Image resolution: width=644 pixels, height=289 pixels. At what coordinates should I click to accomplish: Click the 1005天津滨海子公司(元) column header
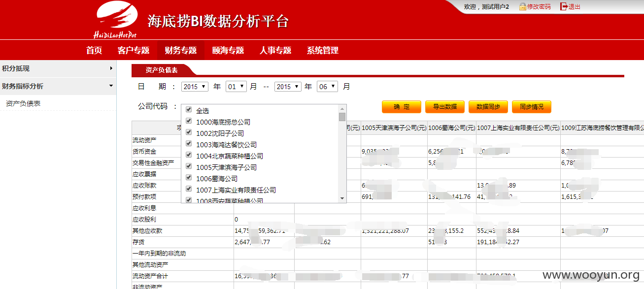[x=394, y=128]
